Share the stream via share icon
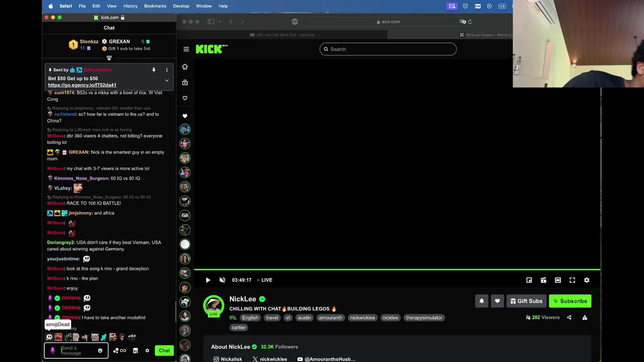 click(569, 317)
